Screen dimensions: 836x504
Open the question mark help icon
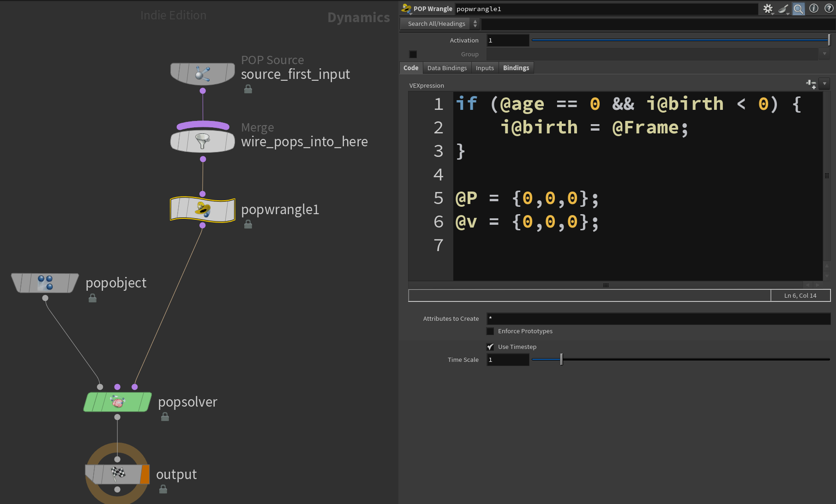(829, 9)
